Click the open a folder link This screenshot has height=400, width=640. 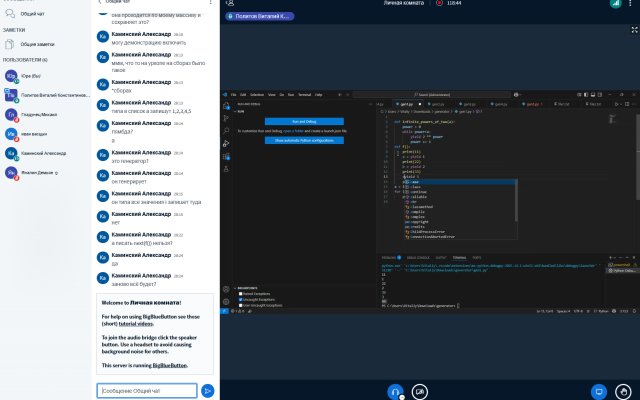(293, 131)
